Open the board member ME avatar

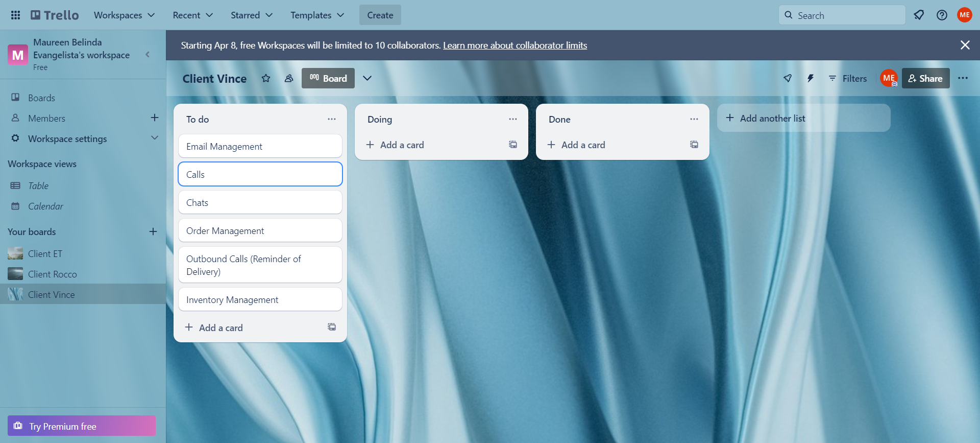(x=889, y=78)
